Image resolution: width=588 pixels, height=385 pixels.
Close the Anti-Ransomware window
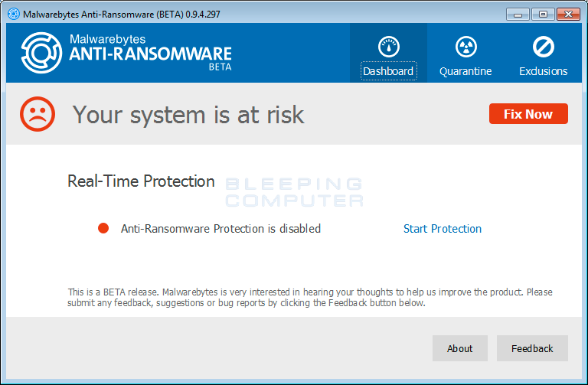point(568,13)
